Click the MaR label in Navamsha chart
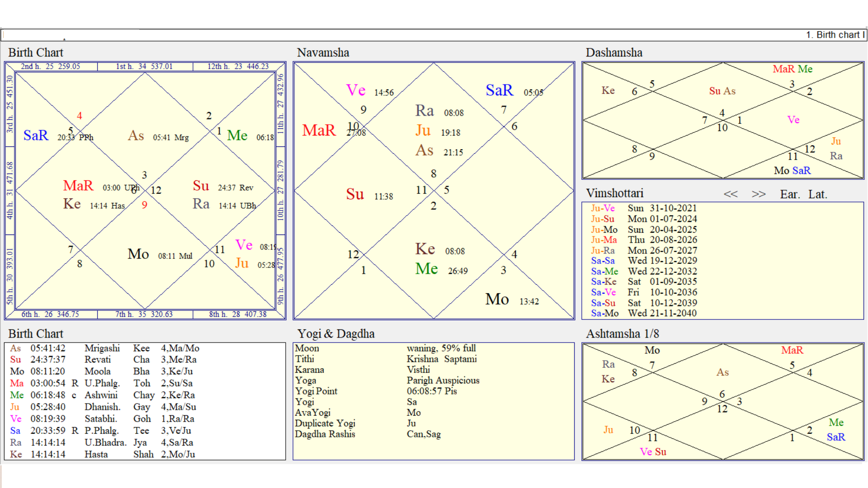This screenshot has height=488, width=868. (319, 131)
